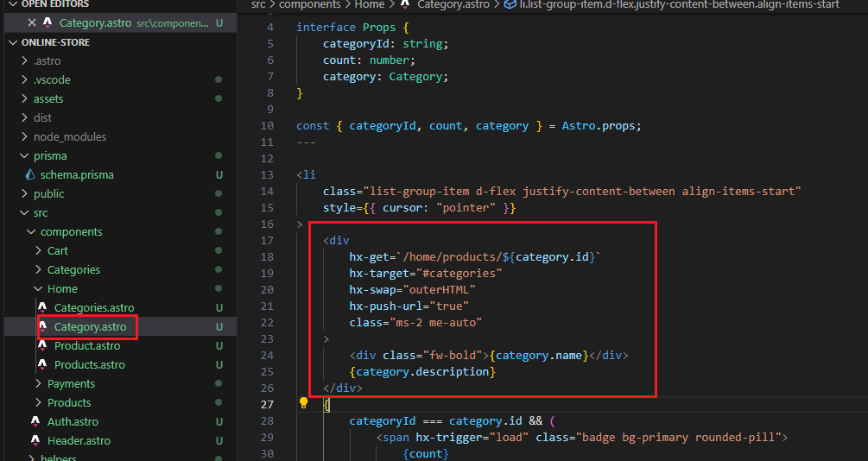The image size is (868, 461).
Task: Click the li.list-group-item breadcrumb symbol
Action: pos(679,4)
